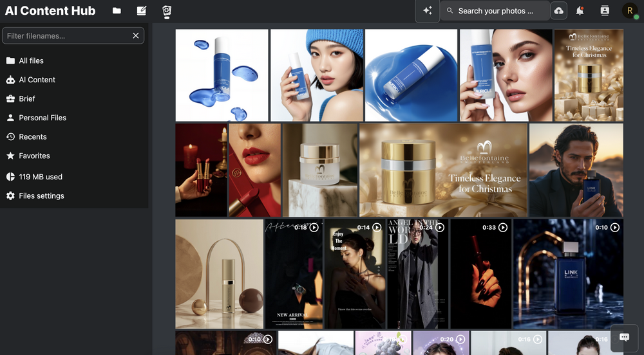Open the contacts icon in header
The width and height of the screenshot is (644, 355).
point(605,11)
